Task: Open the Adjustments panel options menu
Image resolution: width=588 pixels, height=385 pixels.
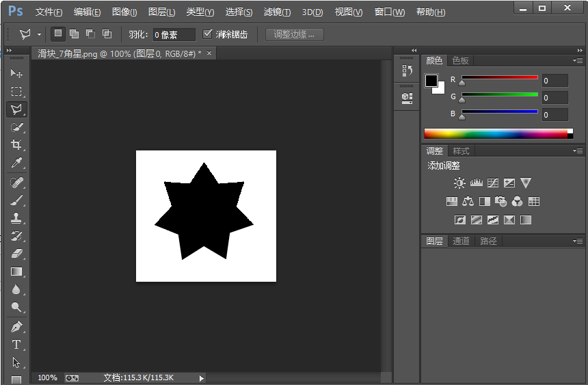Action: (578, 151)
